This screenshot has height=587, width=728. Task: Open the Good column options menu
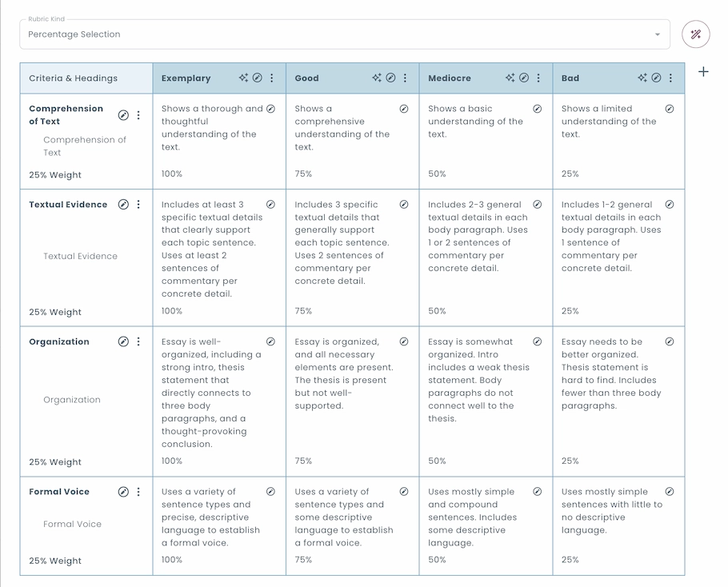point(405,78)
